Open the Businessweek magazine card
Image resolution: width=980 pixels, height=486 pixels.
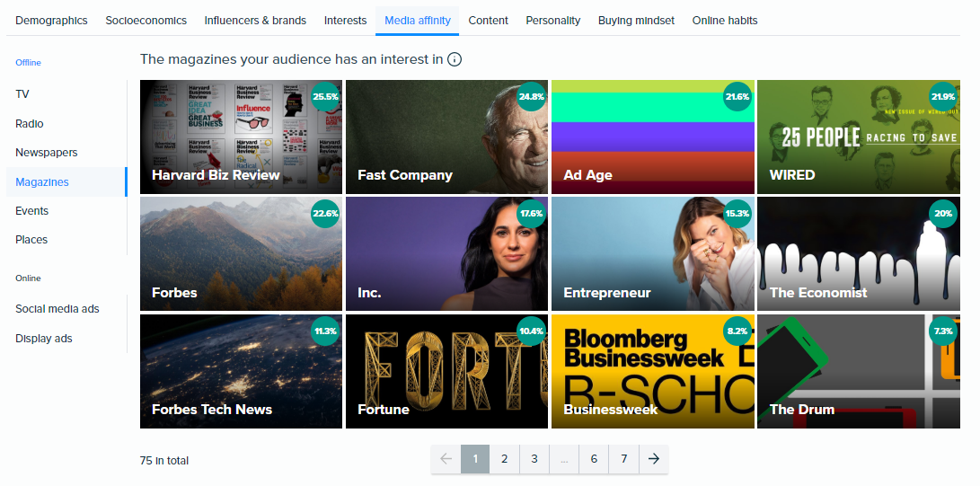[x=652, y=371]
